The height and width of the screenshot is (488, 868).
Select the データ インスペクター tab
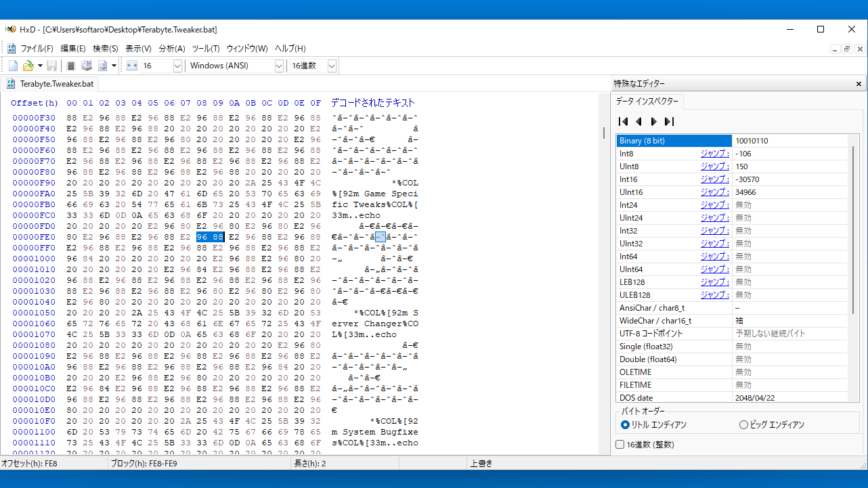pyautogui.click(x=647, y=102)
